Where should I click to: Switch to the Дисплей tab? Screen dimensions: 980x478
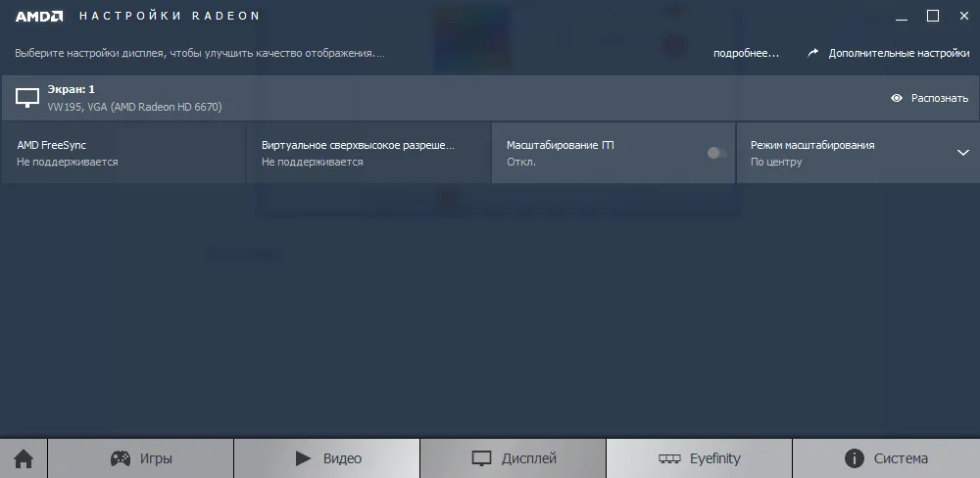(x=514, y=458)
